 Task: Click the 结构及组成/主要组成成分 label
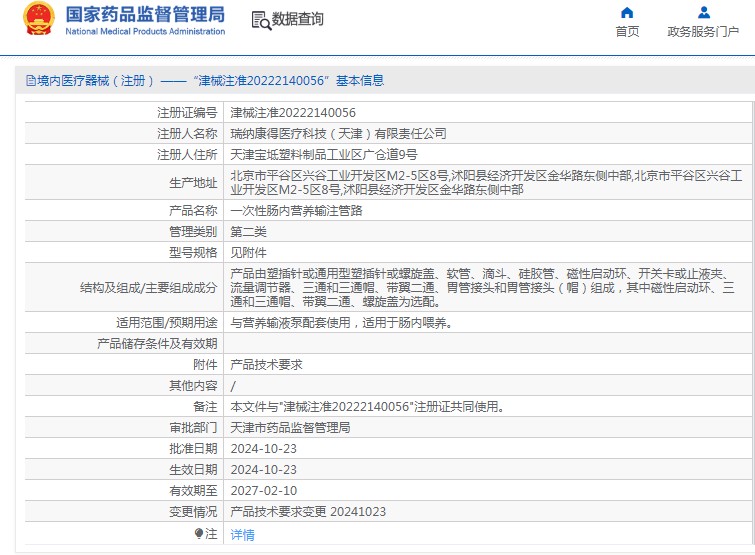pyautogui.click(x=148, y=288)
